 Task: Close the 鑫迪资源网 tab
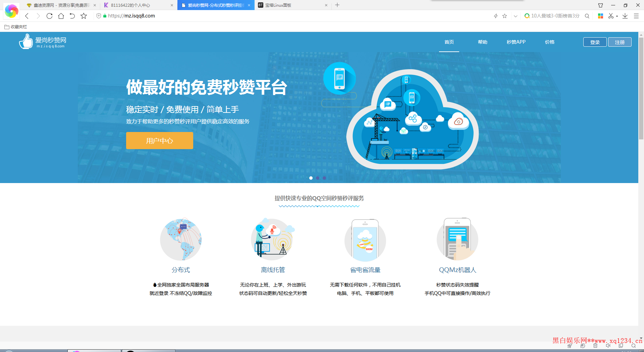coord(95,5)
